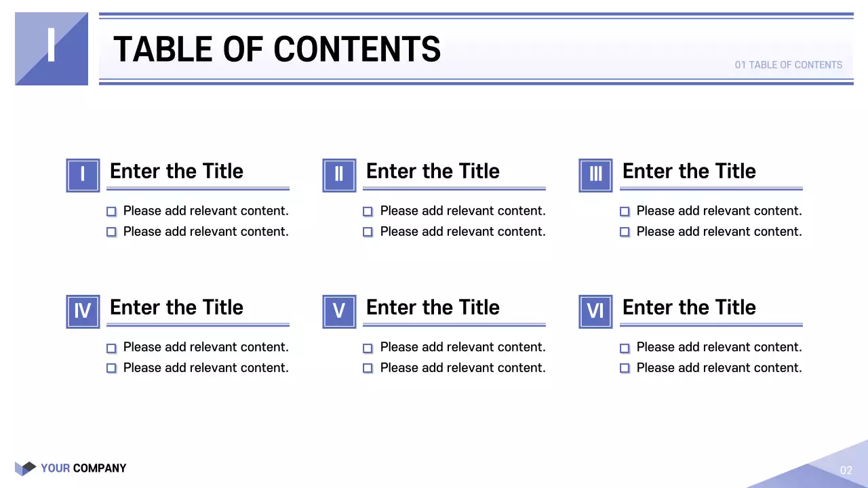
Task: Click the "01 TABLE OF CONTENTS" breadcrumb text
Action: [x=788, y=65]
